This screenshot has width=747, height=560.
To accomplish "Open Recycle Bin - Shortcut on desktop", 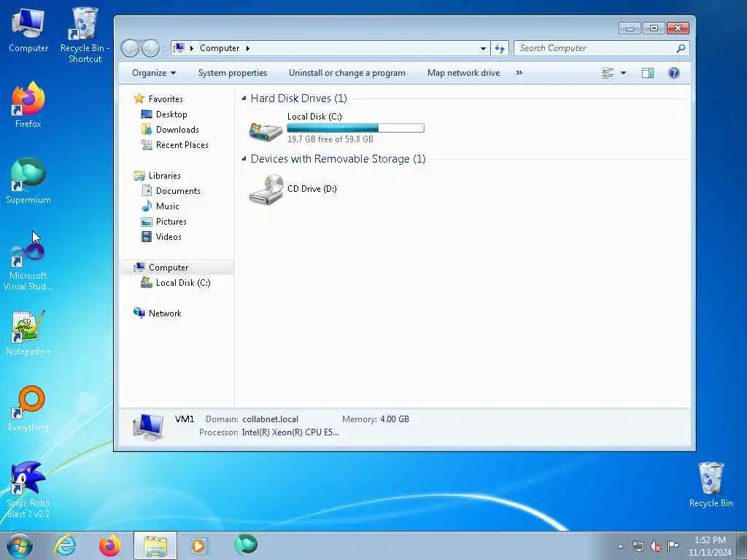I will coord(85,34).
